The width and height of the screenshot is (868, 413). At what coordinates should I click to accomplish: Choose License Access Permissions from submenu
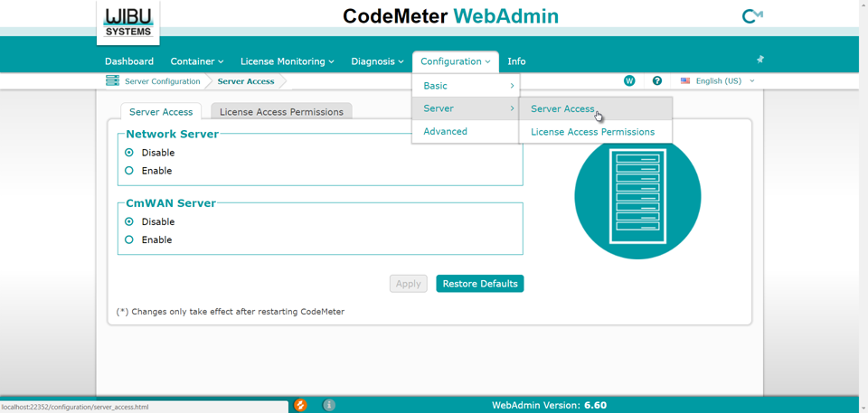click(592, 132)
